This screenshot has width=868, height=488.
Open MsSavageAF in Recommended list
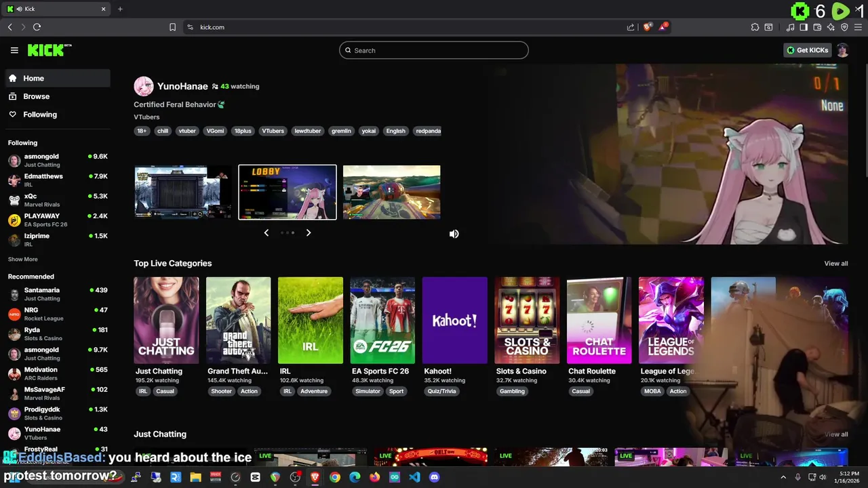[58, 393]
